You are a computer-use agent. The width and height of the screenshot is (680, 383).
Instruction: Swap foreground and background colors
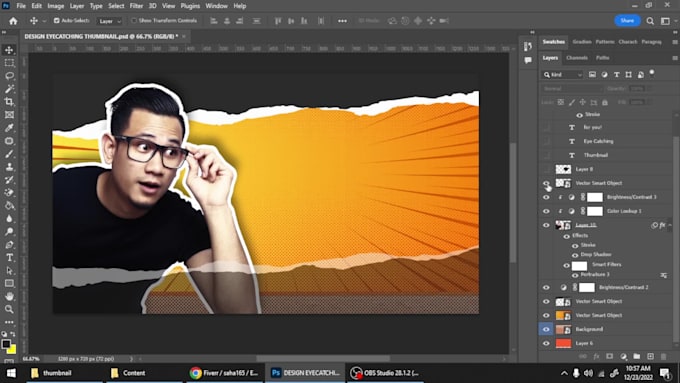pyautogui.click(x=13, y=334)
